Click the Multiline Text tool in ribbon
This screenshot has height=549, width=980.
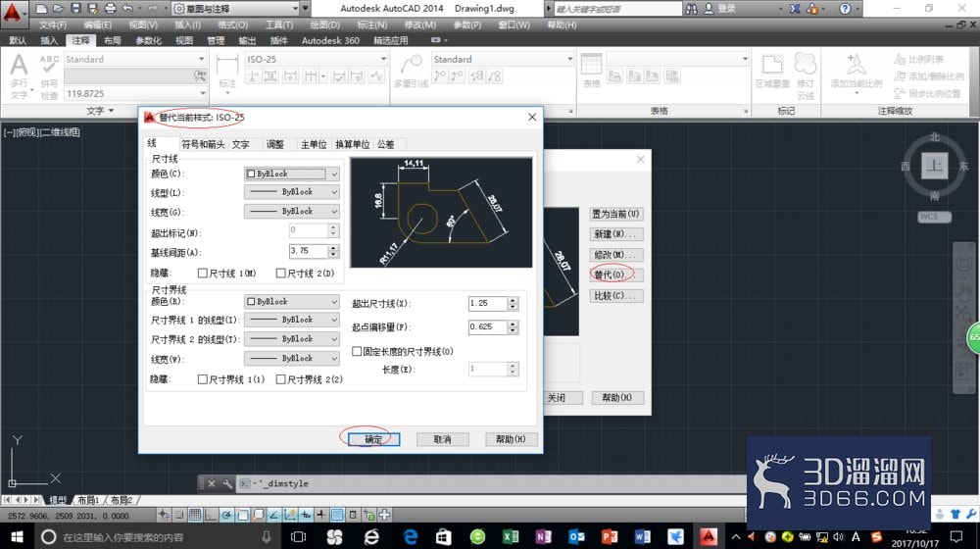pyautogui.click(x=19, y=76)
